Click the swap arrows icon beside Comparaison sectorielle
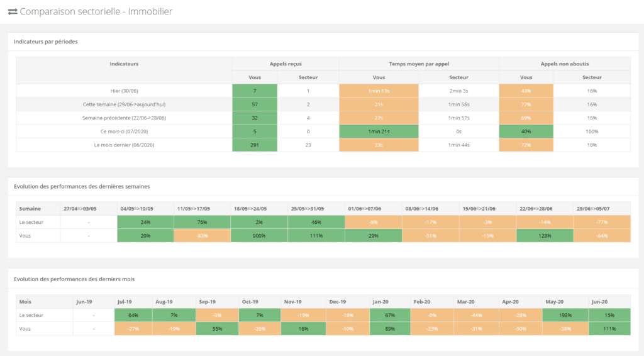The width and height of the screenshot is (644, 356). (13, 11)
